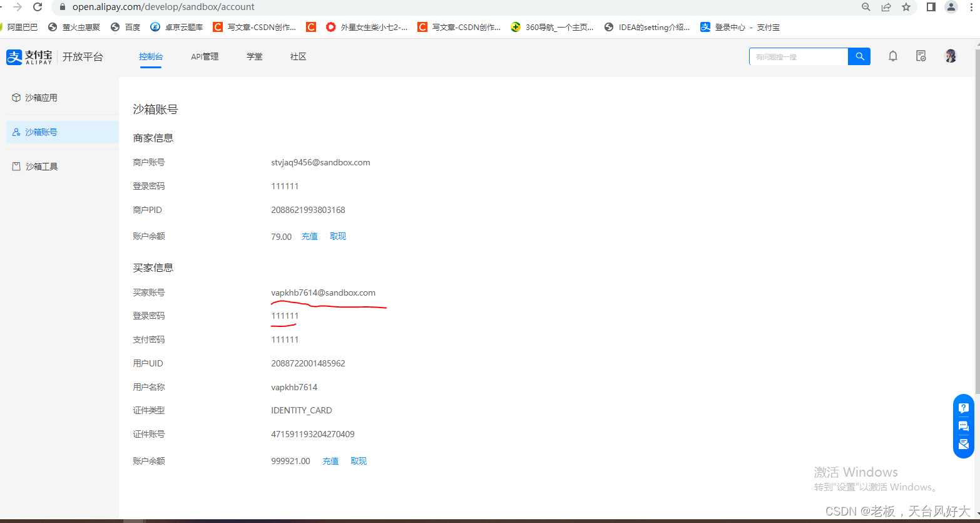Click 充值 for merchant balance 79.00

pyautogui.click(x=310, y=236)
